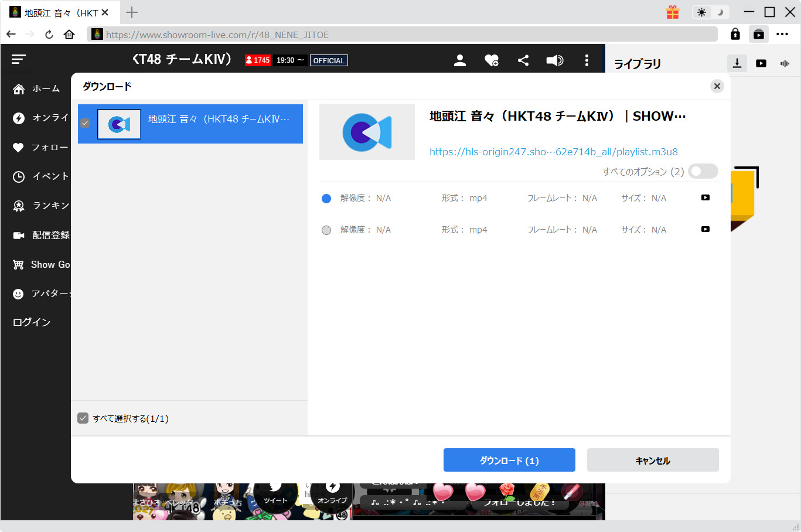Viewport: 801px width, 532px height.
Task: Open the three-dot more menu in toolbar
Action: point(782,35)
